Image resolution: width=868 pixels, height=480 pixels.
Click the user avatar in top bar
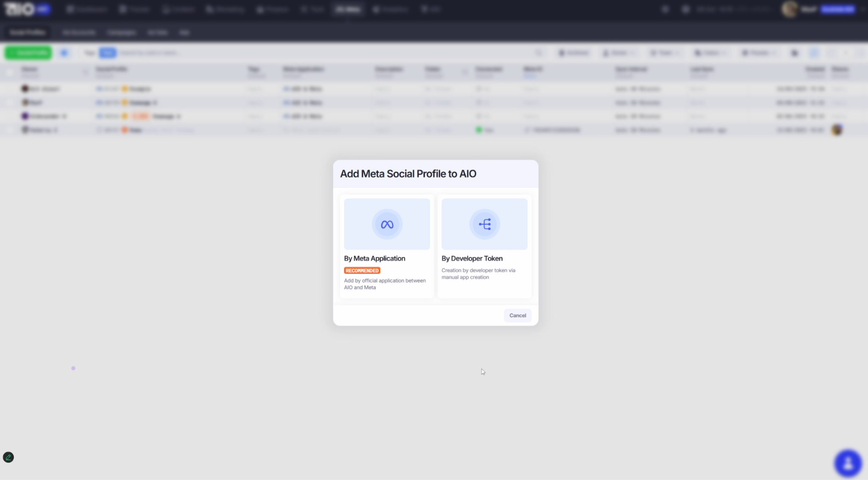point(790,9)
